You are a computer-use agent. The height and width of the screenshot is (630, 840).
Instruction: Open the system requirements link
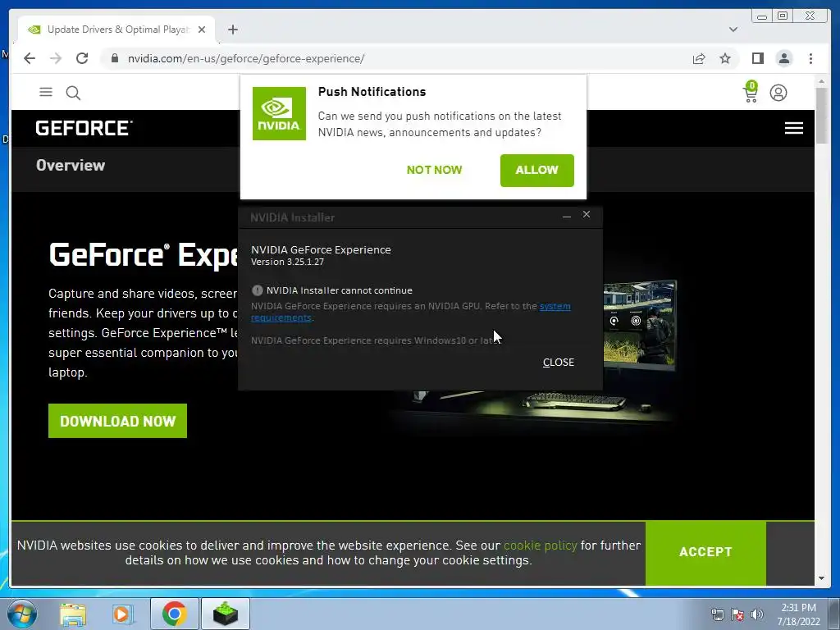(x=555, y=306)
